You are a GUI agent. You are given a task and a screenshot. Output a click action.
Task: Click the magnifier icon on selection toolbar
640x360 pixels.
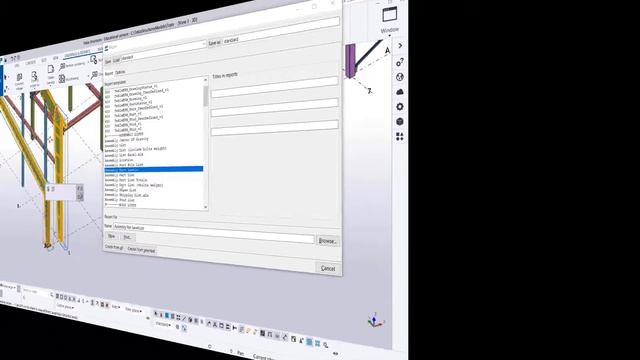click(x=326, y=345)
